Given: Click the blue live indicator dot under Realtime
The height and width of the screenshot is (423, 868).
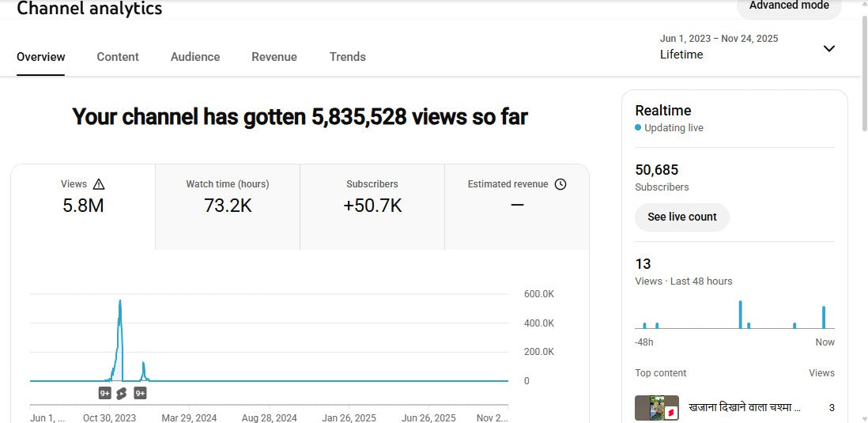Looking at the screenshot, I should click(638, 127).
